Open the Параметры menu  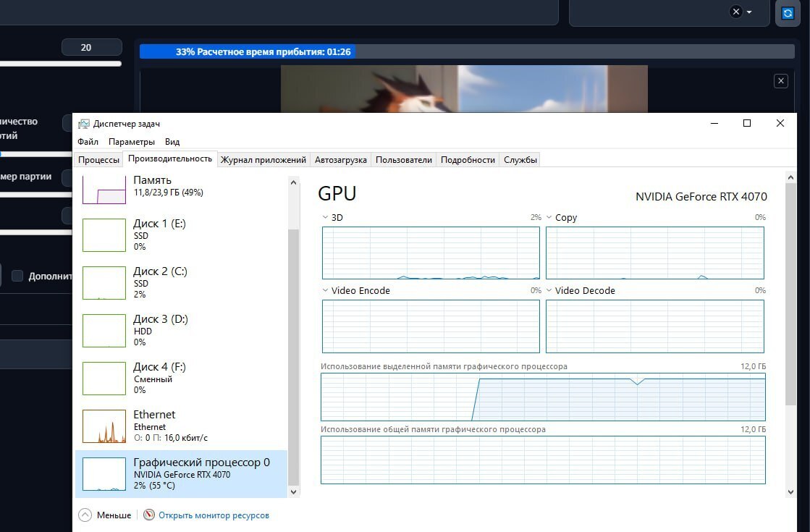(131, 142)
